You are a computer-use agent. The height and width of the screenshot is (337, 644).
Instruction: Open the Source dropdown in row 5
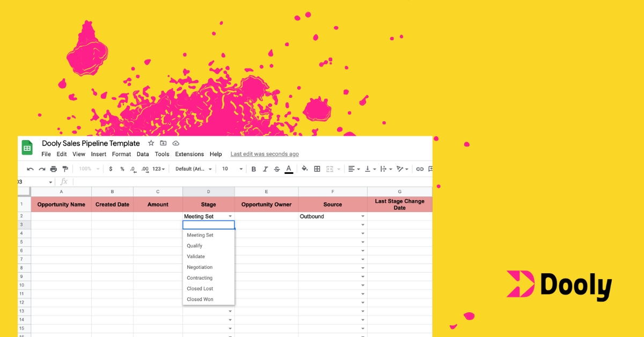coord(363,242)
